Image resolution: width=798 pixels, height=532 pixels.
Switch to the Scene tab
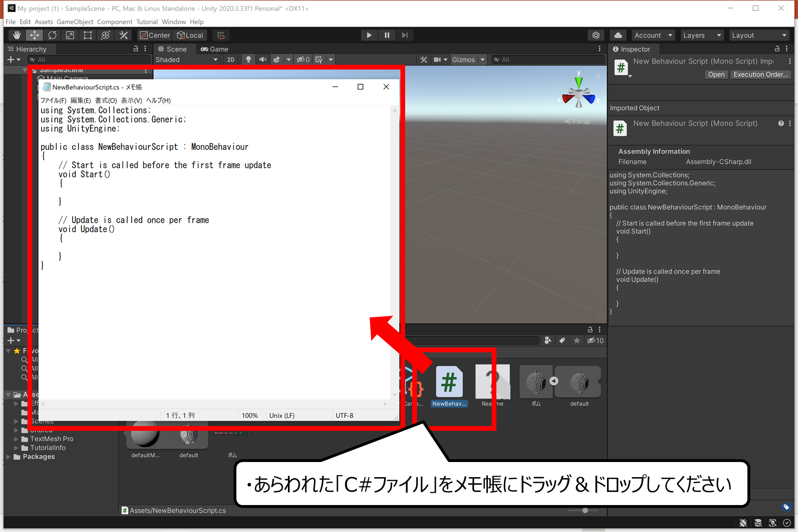pos(173,49)
